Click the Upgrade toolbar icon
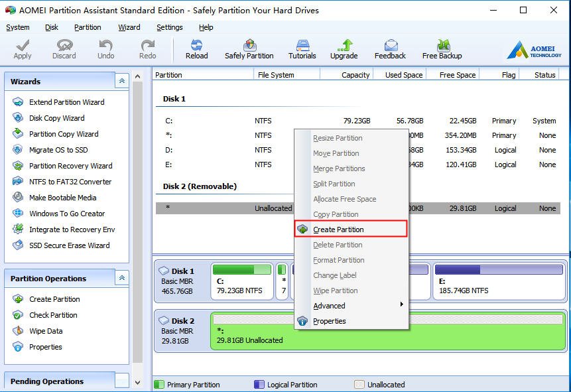 [344, 48]
